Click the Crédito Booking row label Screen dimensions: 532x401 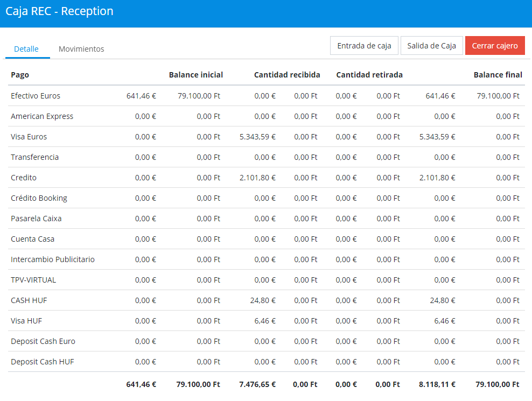(39, 198)
